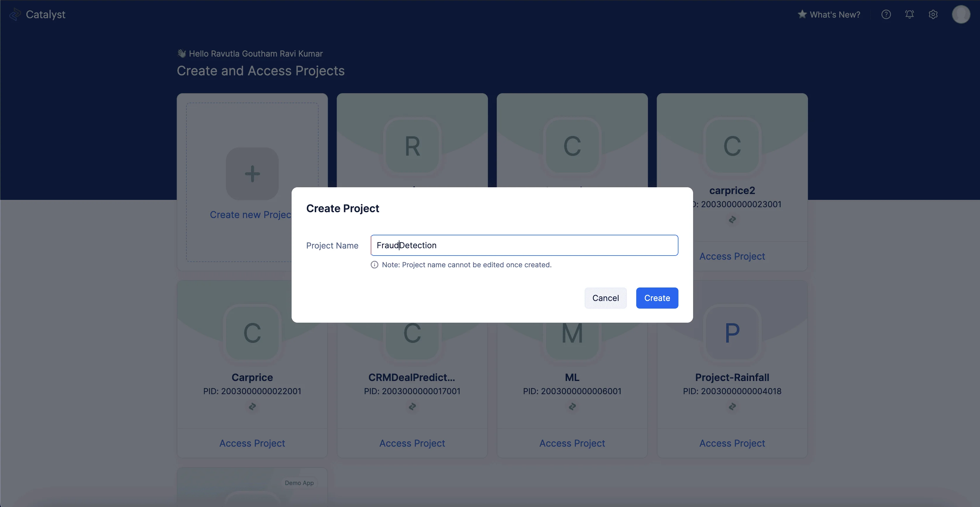This screenshot has width=980, height=507.
Task: Click the Create button in dialog
Action: (657, 298)
